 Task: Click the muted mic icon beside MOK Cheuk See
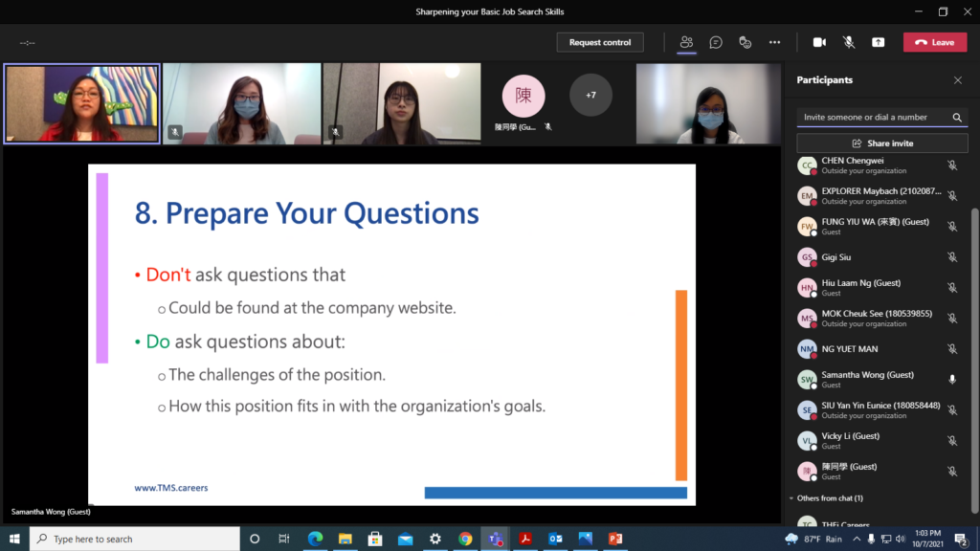pyautogui.click(x=952, y=319)
